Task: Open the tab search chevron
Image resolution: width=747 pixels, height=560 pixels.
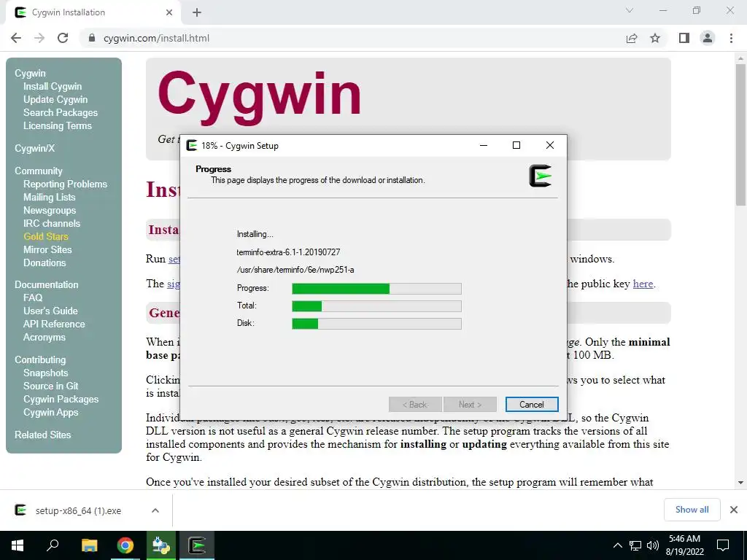Action: point(630,10)
